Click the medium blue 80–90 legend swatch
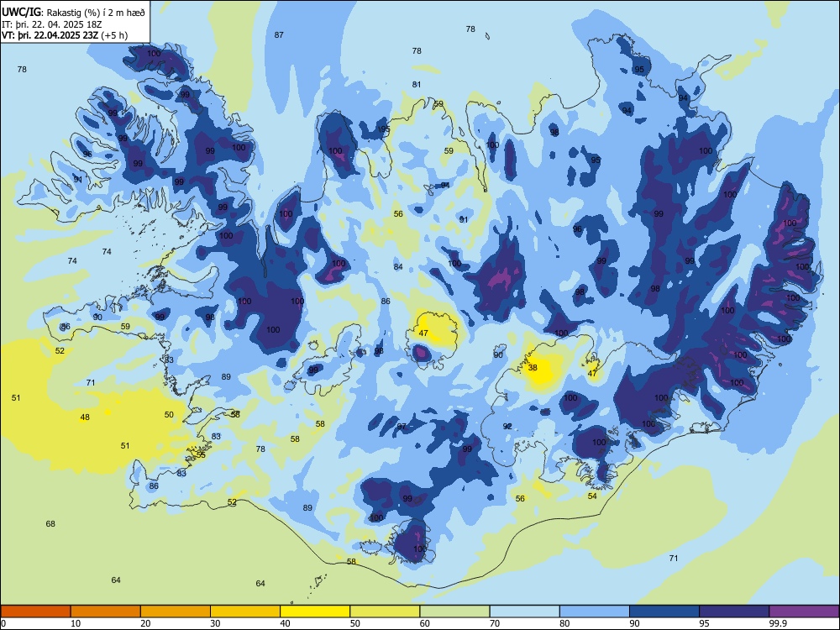Screen dimensions: 840x630 click(x=595, y=612)
